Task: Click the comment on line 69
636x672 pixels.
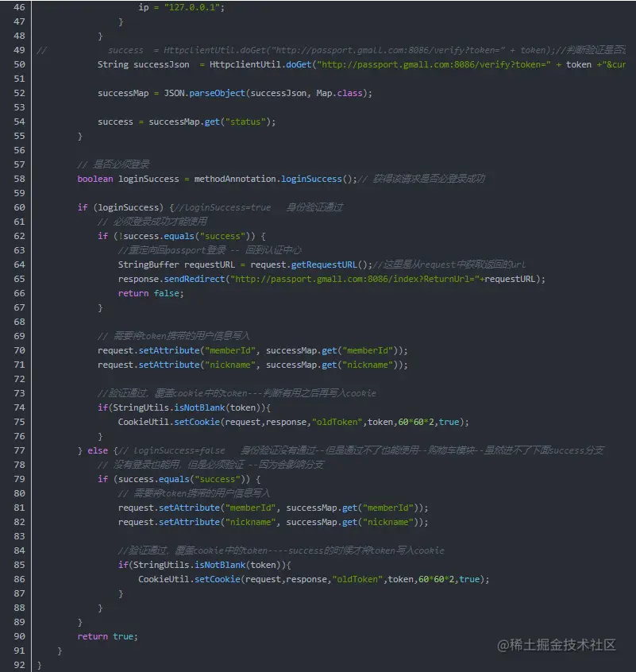Action: [174, 336]
